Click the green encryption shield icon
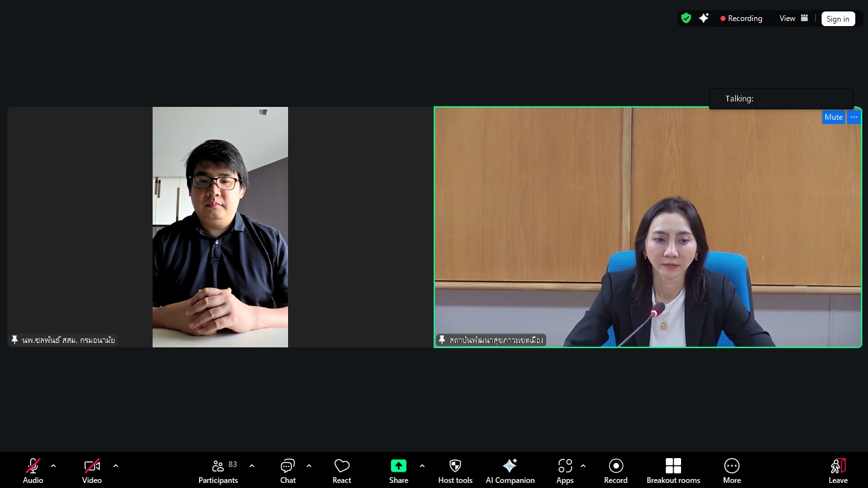The image size is (868, 488). click(686, 18)
